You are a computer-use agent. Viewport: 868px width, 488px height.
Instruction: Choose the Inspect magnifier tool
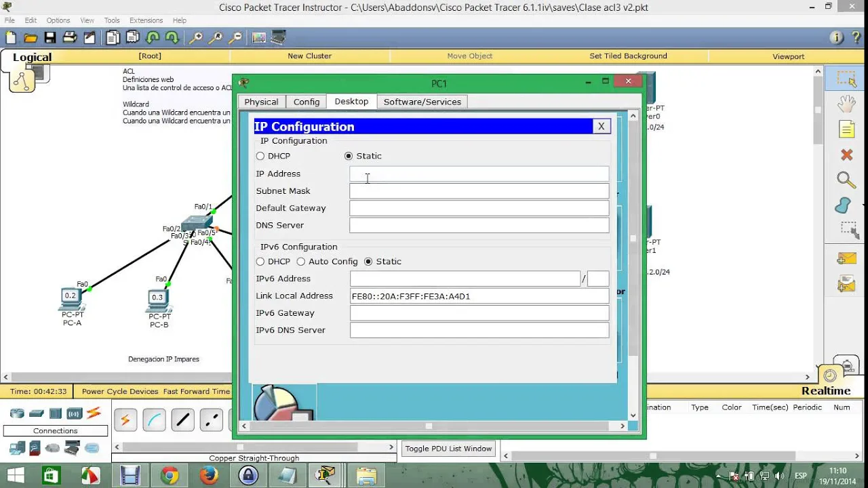click(x=846, y=180)
